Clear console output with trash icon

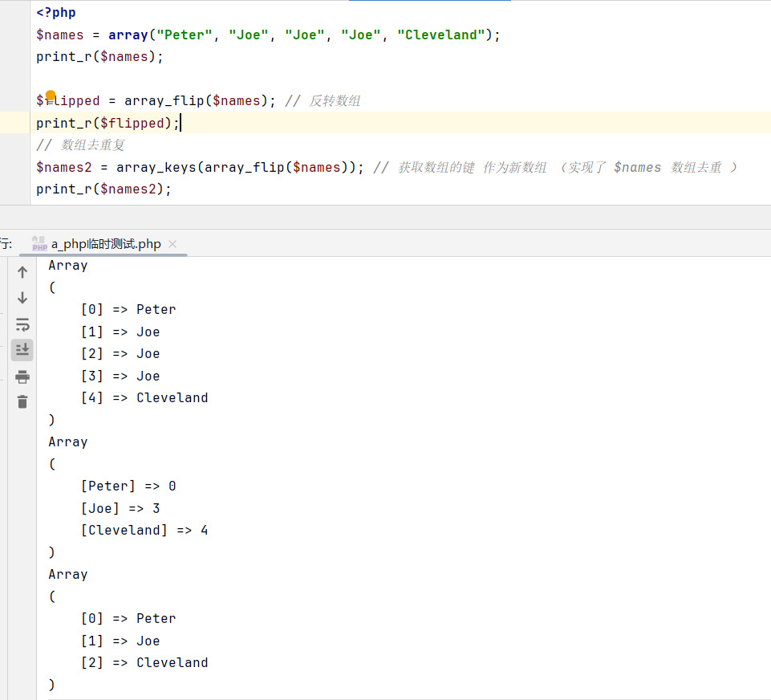coord(22,402)
